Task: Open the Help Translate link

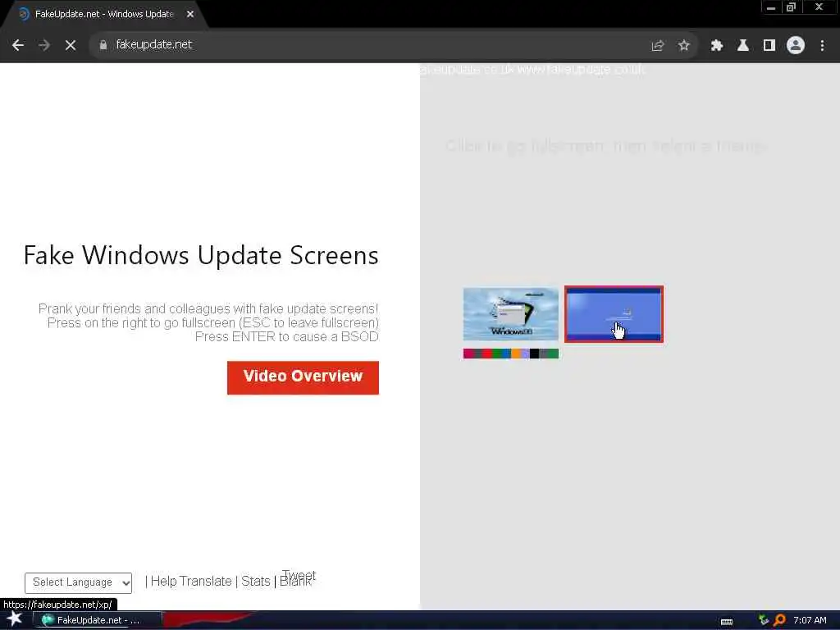Action: 191,582
